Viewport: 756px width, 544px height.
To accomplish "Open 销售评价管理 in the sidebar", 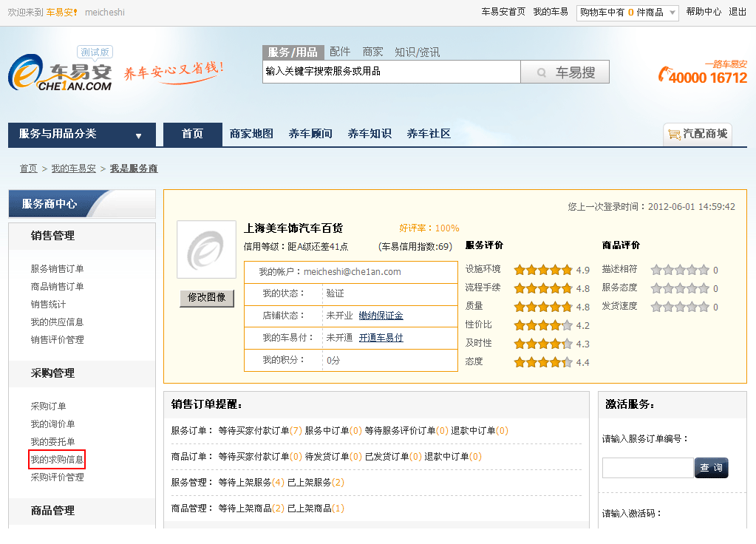I will point(58,340).
